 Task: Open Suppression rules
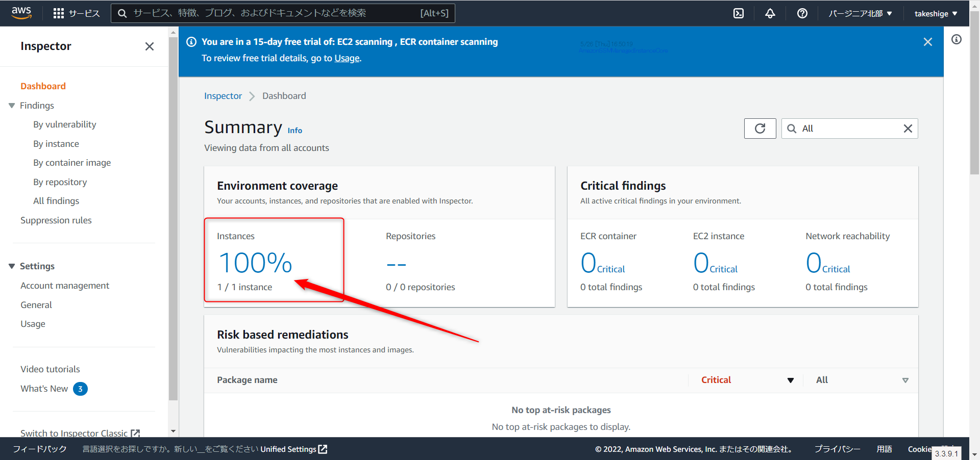(x=56, y=220)
